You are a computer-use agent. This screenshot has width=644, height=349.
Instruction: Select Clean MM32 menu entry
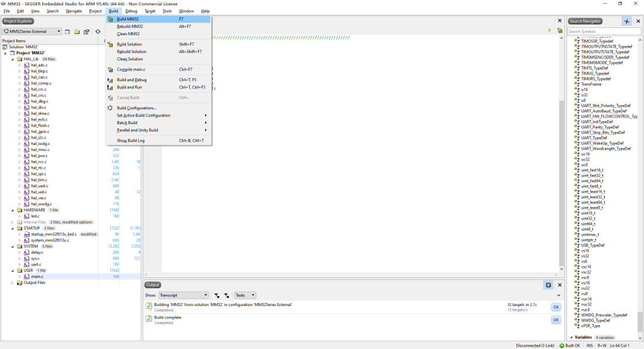pos(159,34)
